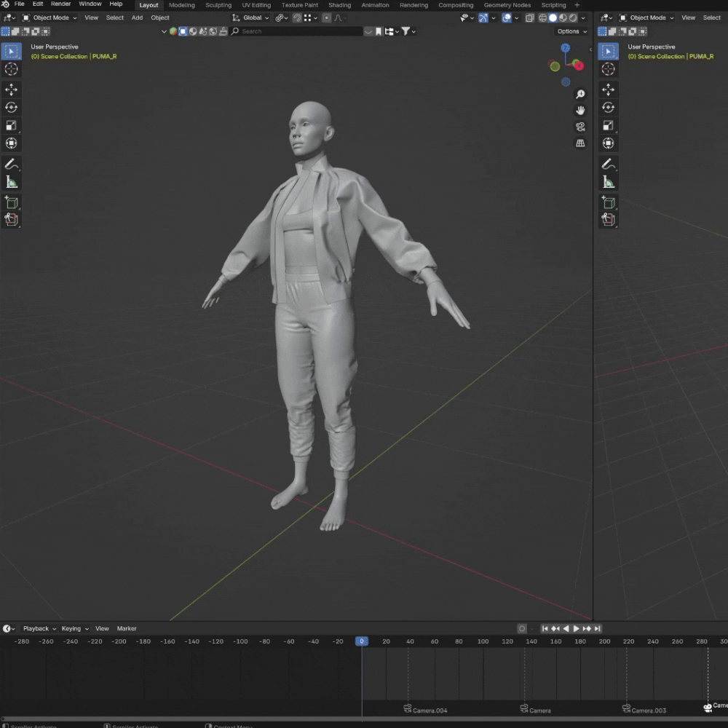Open the Marker menu in the timeline
The height and width of the screenshot is (728, 728).
126,629
